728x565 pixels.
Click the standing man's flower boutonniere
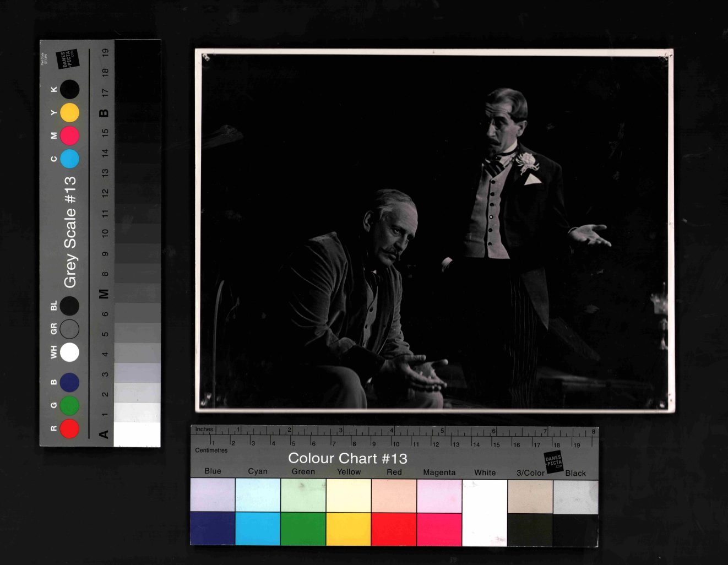(x=527, y=160)
